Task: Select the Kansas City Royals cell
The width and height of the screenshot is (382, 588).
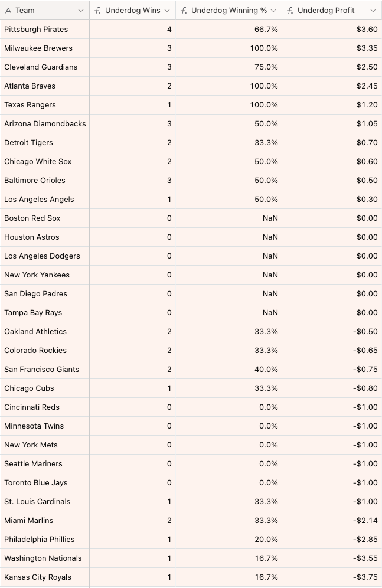Action: point(38,577)
